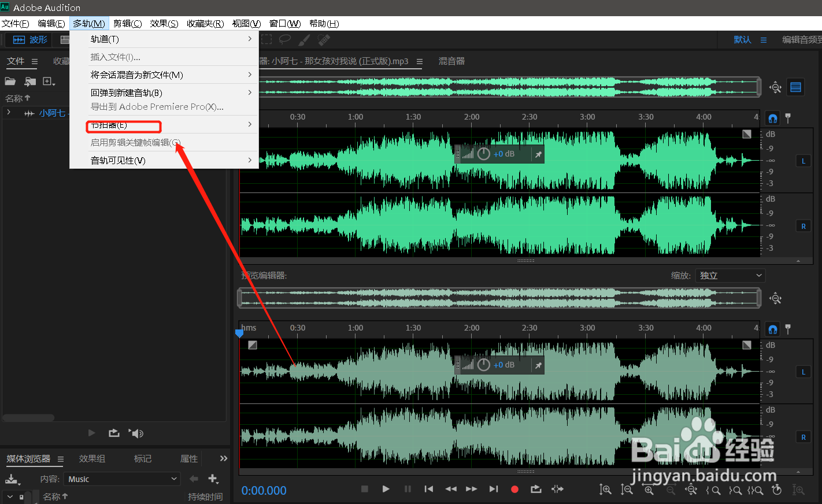Zoom in amplitude in the zoom toolbar

coord(605,490)
